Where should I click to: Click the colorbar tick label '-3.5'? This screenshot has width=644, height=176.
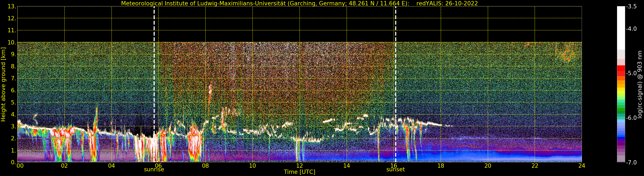631,6
